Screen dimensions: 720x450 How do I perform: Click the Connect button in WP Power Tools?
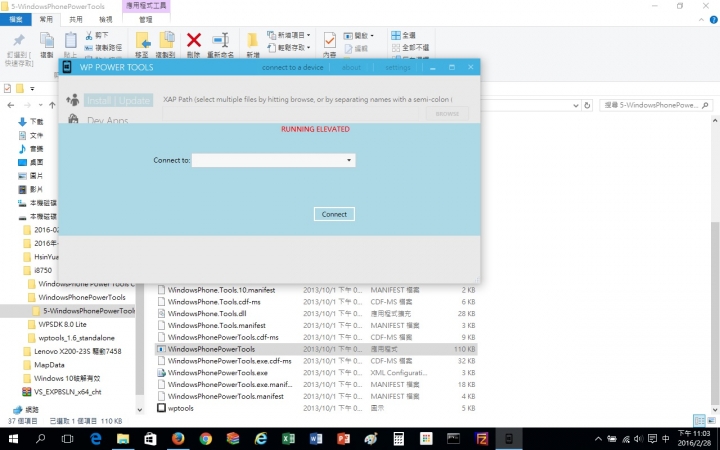click(334, 214)
